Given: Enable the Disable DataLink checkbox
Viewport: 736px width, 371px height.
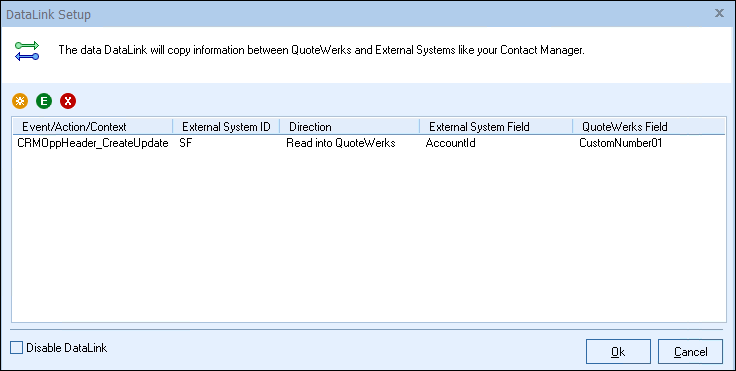Looking at the screenshot, I should 16,348.
